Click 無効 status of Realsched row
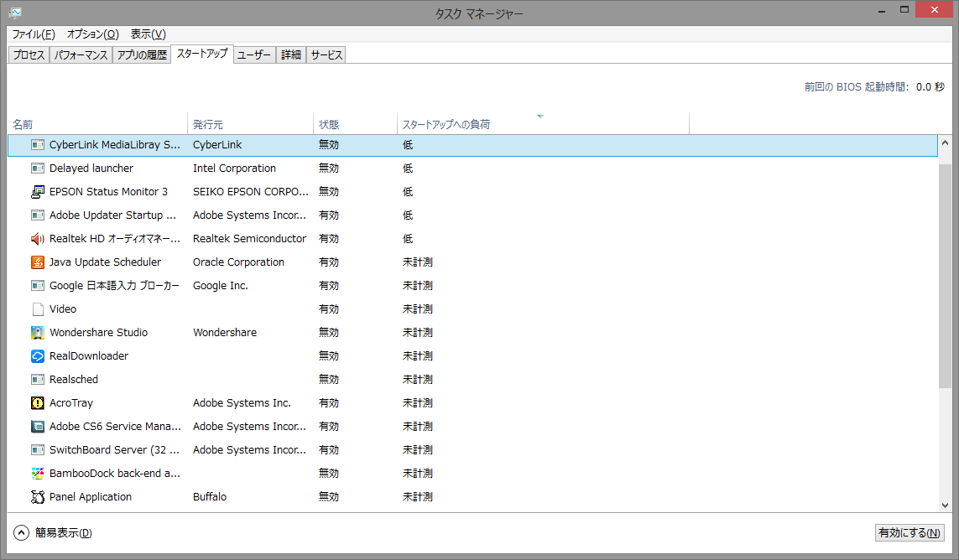This screenshot has width=959, height=560. click(x=328, y=380)
